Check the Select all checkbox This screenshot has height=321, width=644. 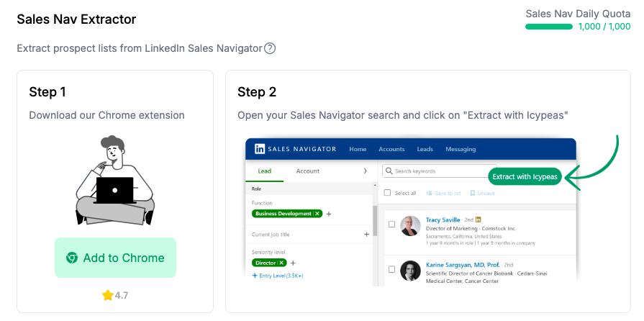coord(388,193)
